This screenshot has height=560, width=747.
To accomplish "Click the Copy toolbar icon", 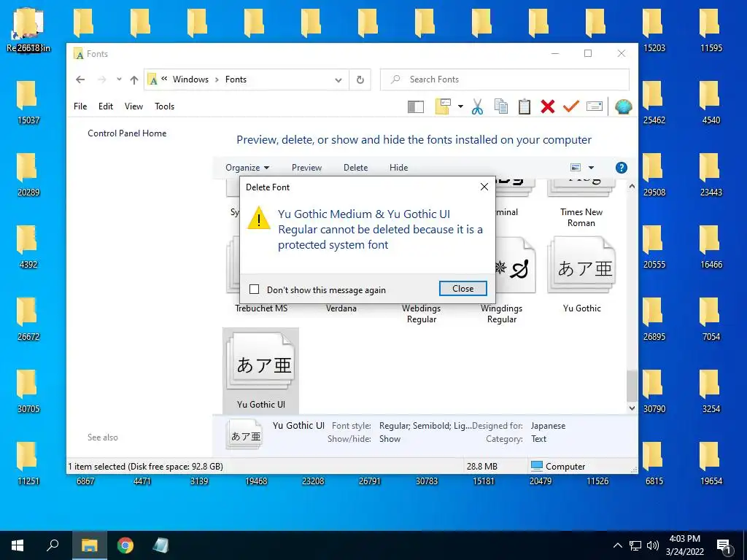I will (x=501, y=106).
